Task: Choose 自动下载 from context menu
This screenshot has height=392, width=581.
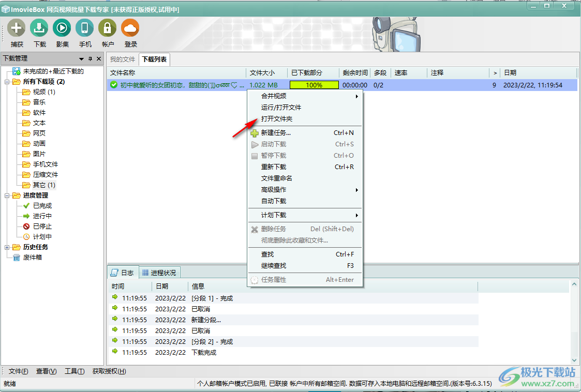Action: [305, 201]
